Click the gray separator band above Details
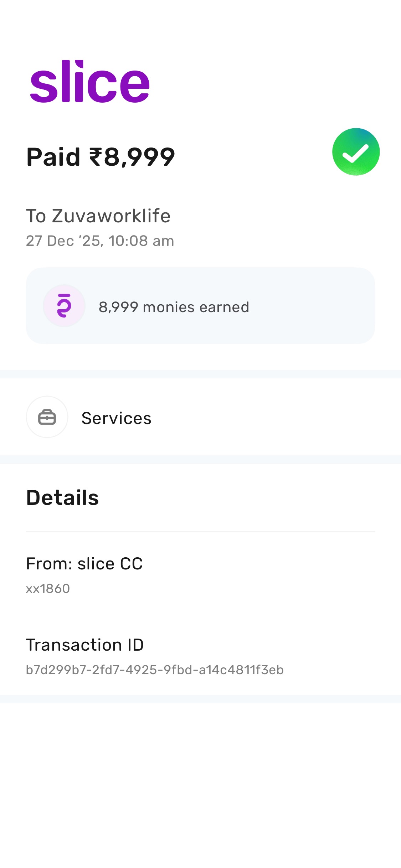401x868 pixels. [x=200, y=459]
